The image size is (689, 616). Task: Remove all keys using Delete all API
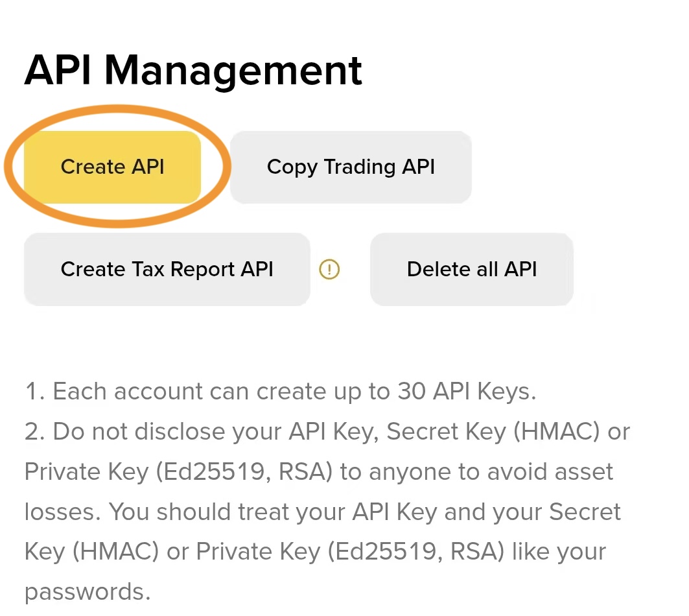tap(471, 269)
